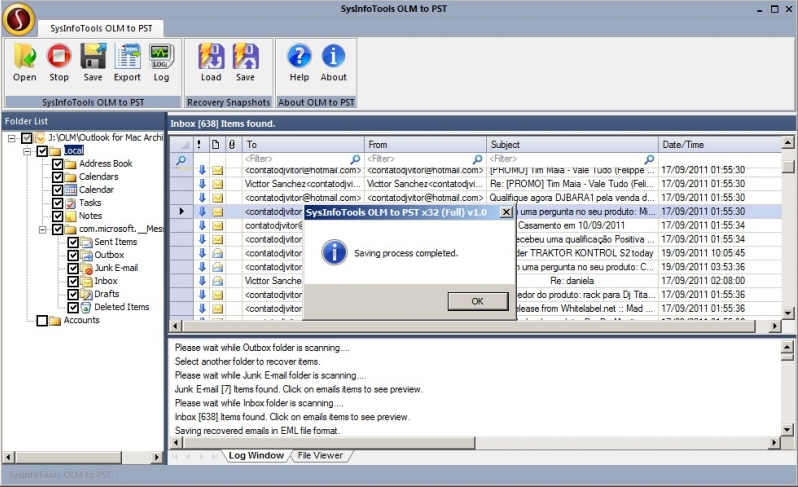Click the log window scroll up arrow
The image size is (798, 487).
pyautogui.click(x=787, y=347)
